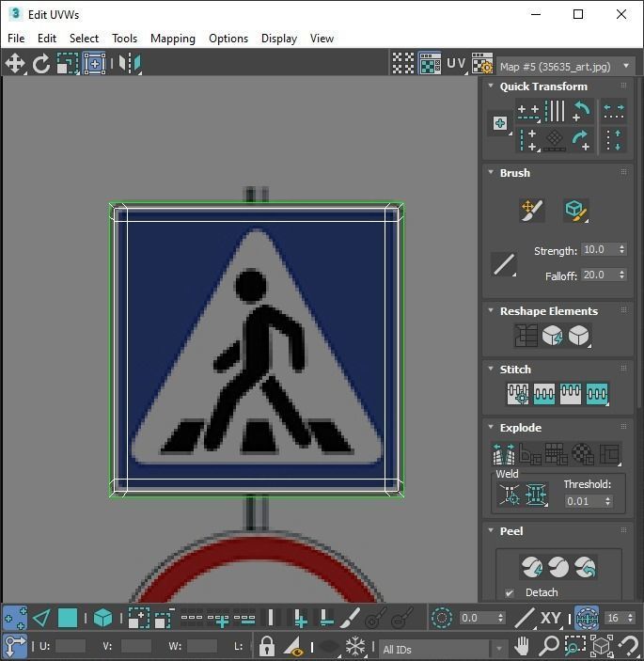Open the Tools menu
Screen dimensions: 644x661
pyautogui.click(x=124, y=39)
